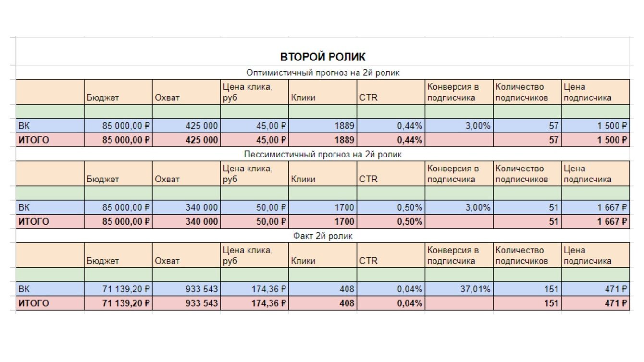Click the ВК budget cell 71 139,20 ₽
Screen dimensions: 644x362
tap(118, 289)
